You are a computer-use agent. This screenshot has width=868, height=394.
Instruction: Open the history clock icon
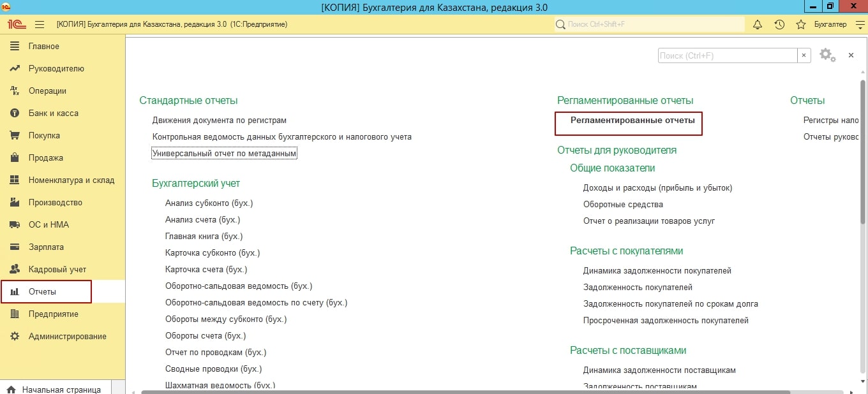779,24
